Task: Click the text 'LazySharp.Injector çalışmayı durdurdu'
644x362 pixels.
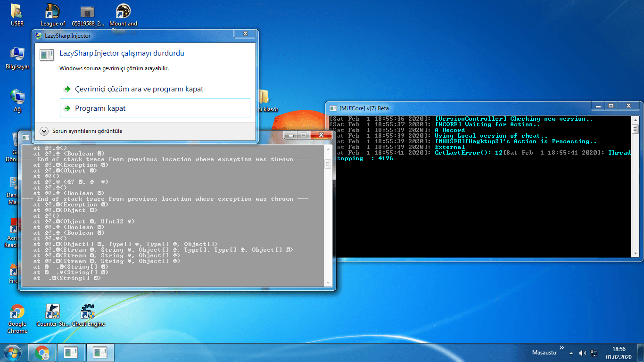Action: pos(122,53)
